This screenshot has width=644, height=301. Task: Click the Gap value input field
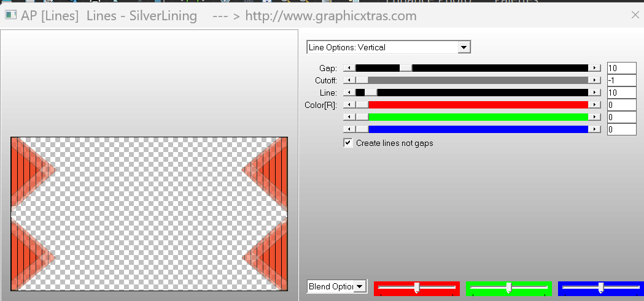[x=621, y=68]
